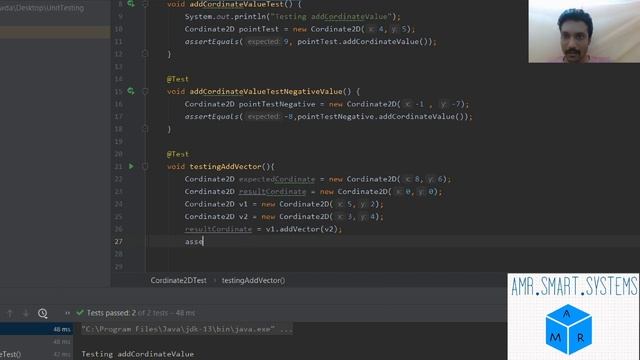Image resolution: width=640 pixels, height=360 pixels.
Task: Click pointTestNegative variable on line 16
Action: [277, 104]
